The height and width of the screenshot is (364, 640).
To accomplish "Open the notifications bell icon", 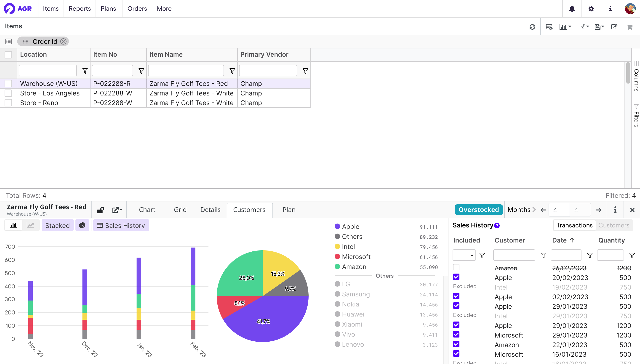I will [x=572, y=9].
